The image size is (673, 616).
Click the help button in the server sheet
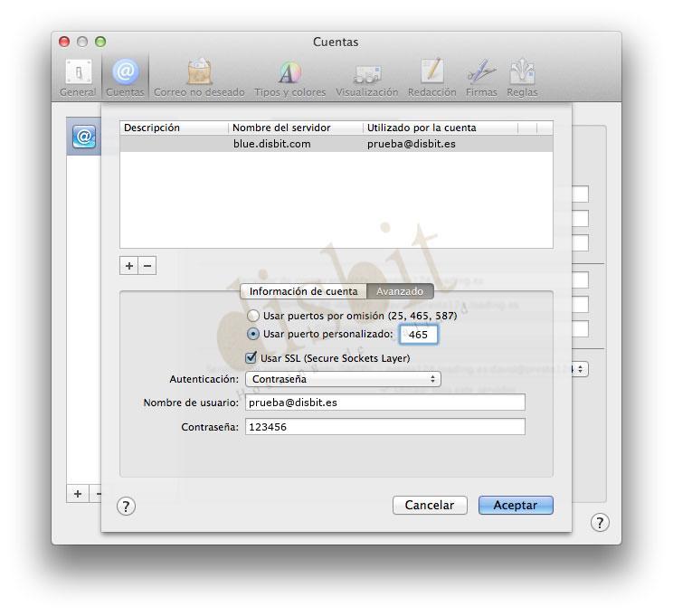[127, 507]
